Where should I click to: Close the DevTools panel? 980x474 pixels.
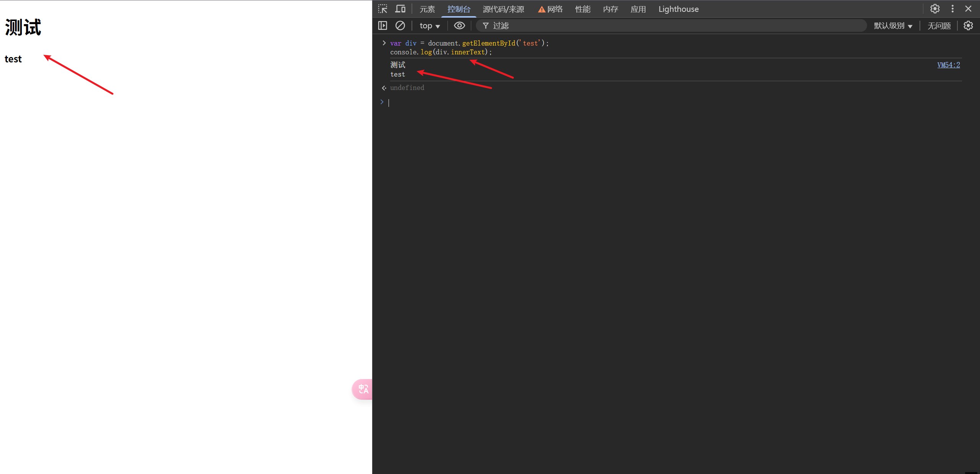pyautogui.click(x=969, y=9)
